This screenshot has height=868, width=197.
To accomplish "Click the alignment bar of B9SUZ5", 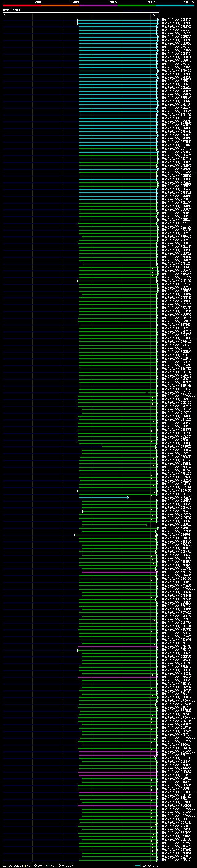I will coord(129,447).
